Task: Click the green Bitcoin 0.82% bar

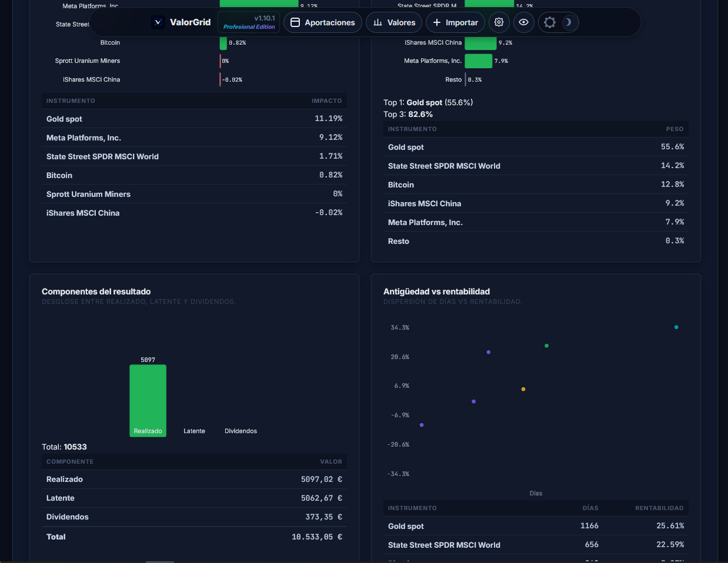Action: tap(223, 43)
